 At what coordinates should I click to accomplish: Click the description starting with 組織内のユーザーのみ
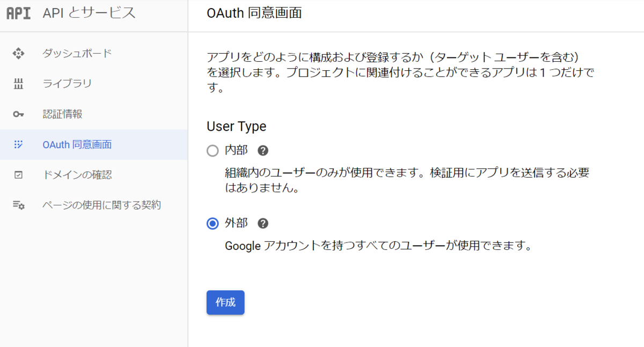pyautogui.click(x=407, y=181)
